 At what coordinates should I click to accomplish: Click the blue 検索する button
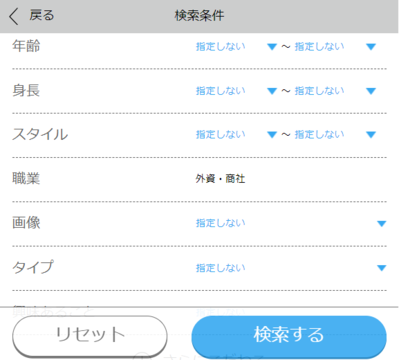(x=289, y=336)
